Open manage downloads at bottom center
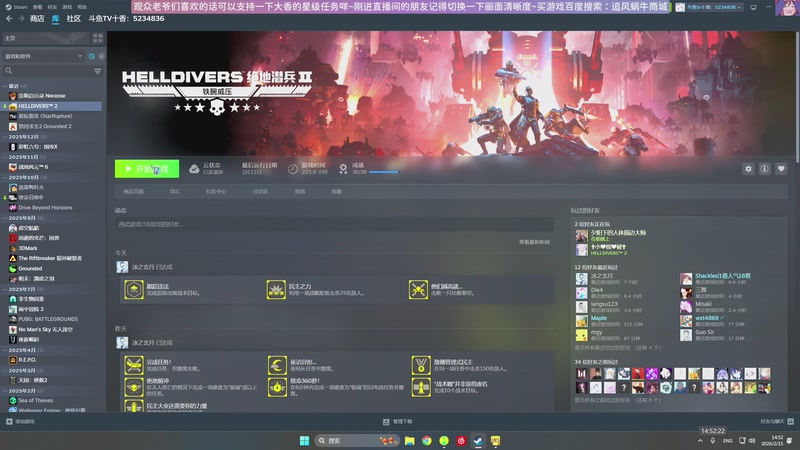800x450 pixels. tap(397, 421)
